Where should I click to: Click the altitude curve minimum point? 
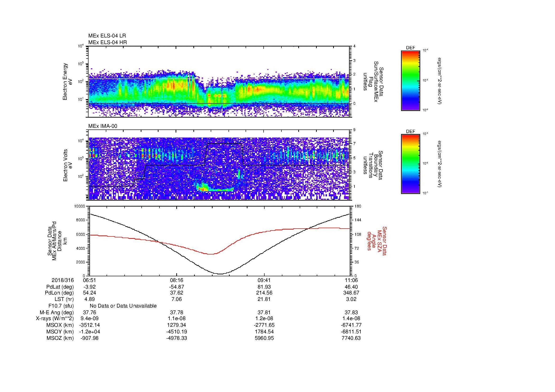[220, 274]
